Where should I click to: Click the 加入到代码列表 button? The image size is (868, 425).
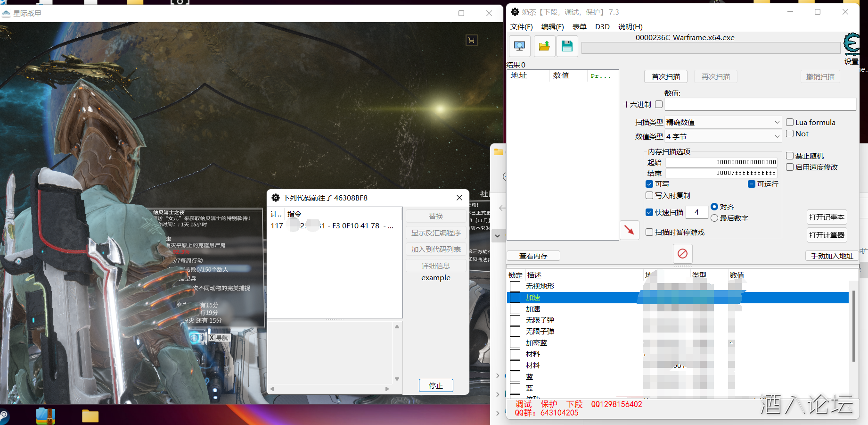pos(436,249)
